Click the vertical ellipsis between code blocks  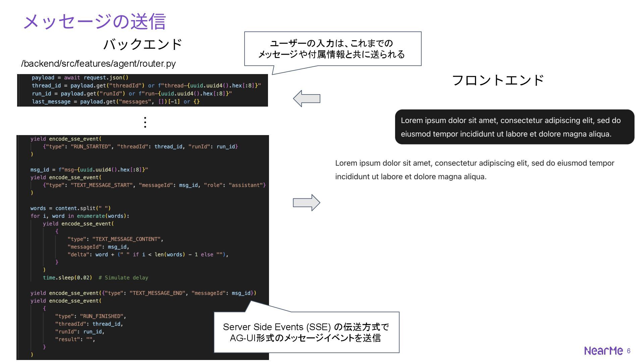click(x=145, y=122)
